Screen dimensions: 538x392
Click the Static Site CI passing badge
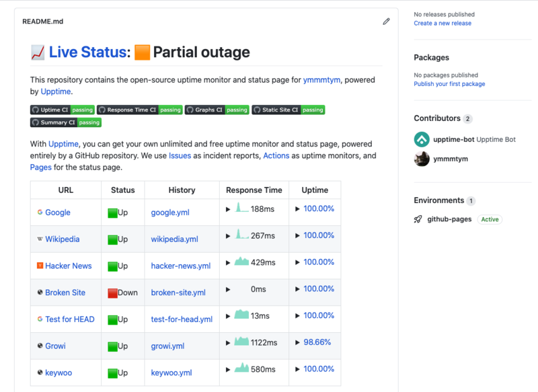click(289, 110)
